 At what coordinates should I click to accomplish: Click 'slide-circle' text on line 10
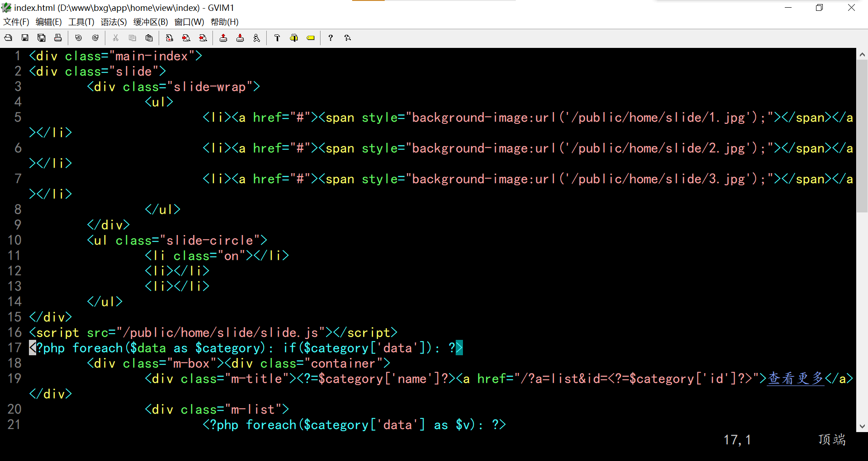[209, 240]
